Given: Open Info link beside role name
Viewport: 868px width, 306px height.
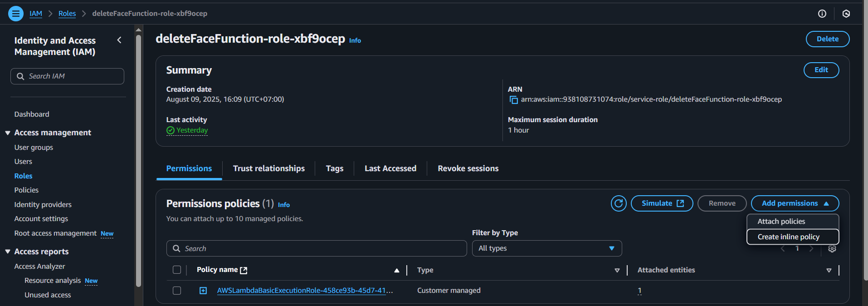Looking at the screenshot, I should coord(355,40).
